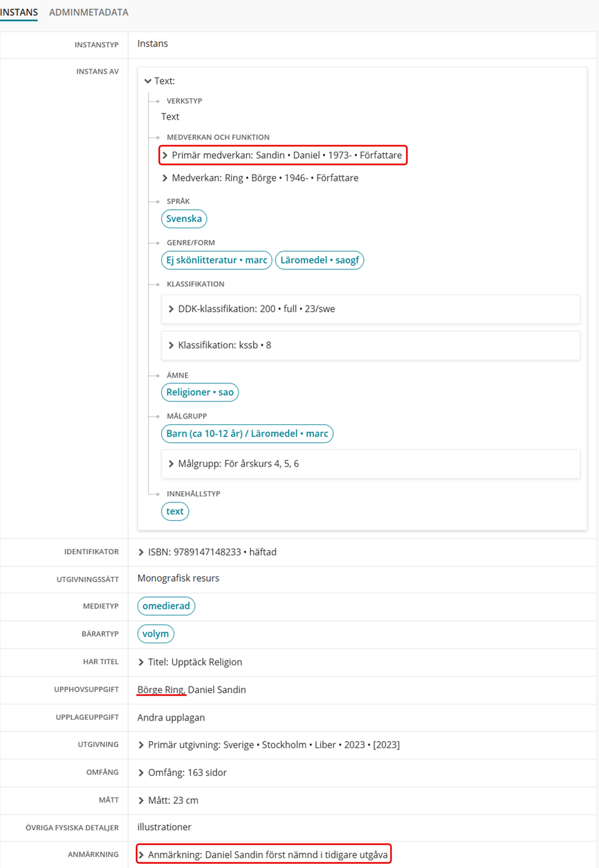599x868 pixels.
Task: Expand Mått: 23 cm row
Action: (141, 800)
